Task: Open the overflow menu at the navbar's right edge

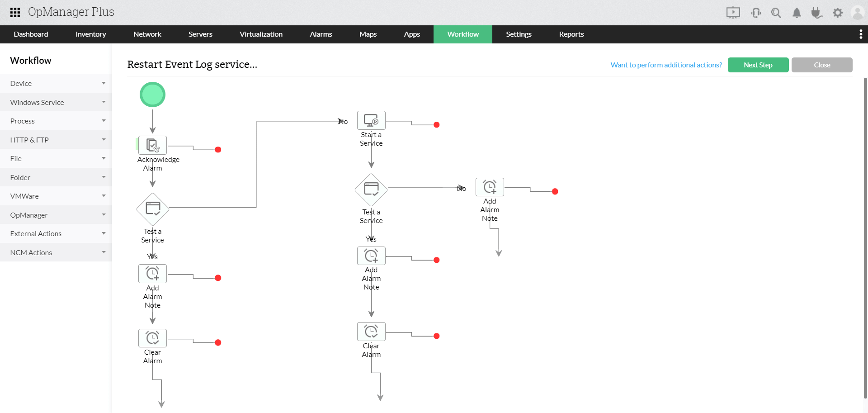Action: coord(861,34)
